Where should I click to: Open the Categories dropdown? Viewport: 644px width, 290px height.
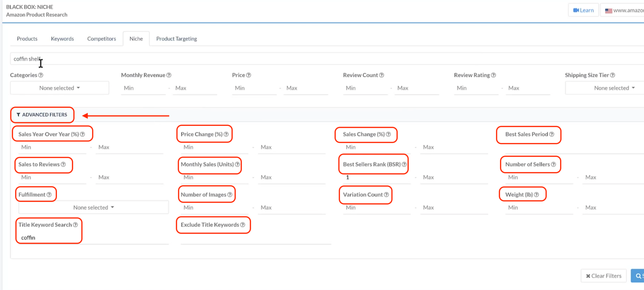pyautogui.click(x=59, y=88)
